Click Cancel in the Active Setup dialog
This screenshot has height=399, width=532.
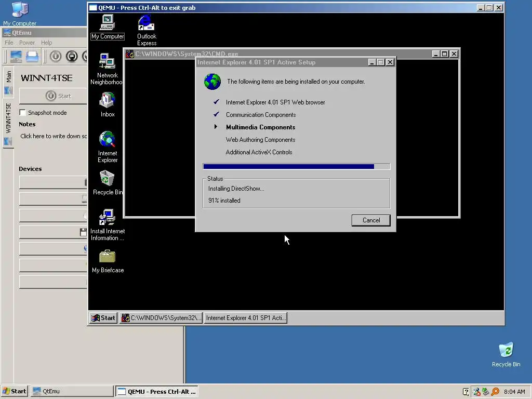(371, 220)
